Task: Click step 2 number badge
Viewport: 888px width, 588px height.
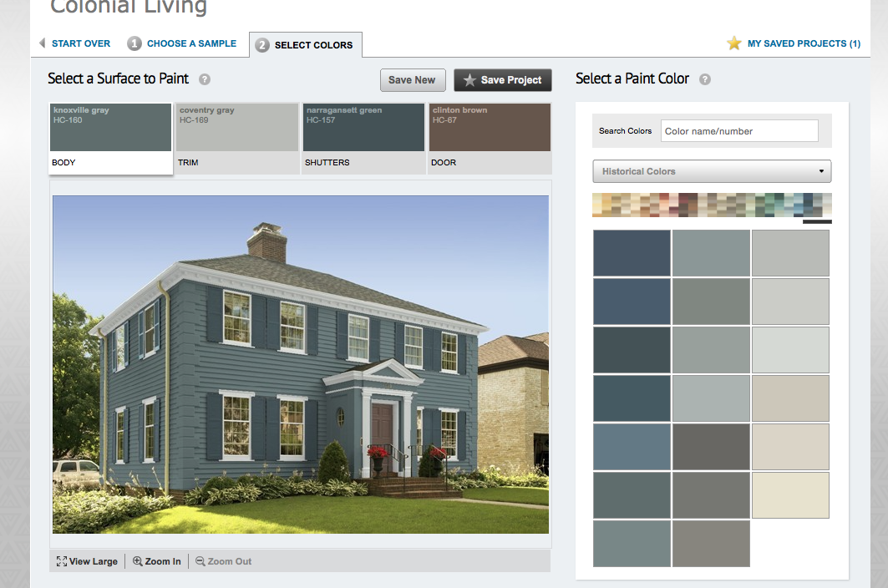Action: [261, 45]
